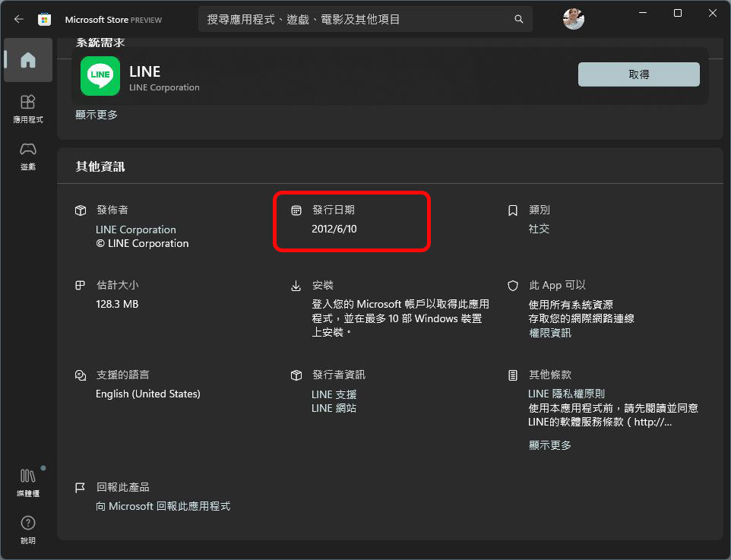Open the LINE Corporation publisher link

point(136,229)
